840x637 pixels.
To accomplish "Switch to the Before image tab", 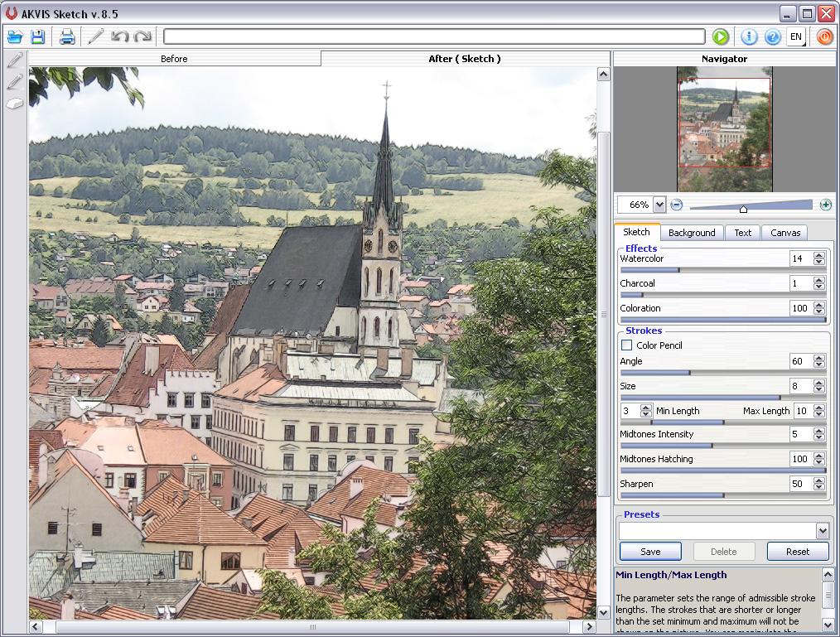I will tap(174, 59).
